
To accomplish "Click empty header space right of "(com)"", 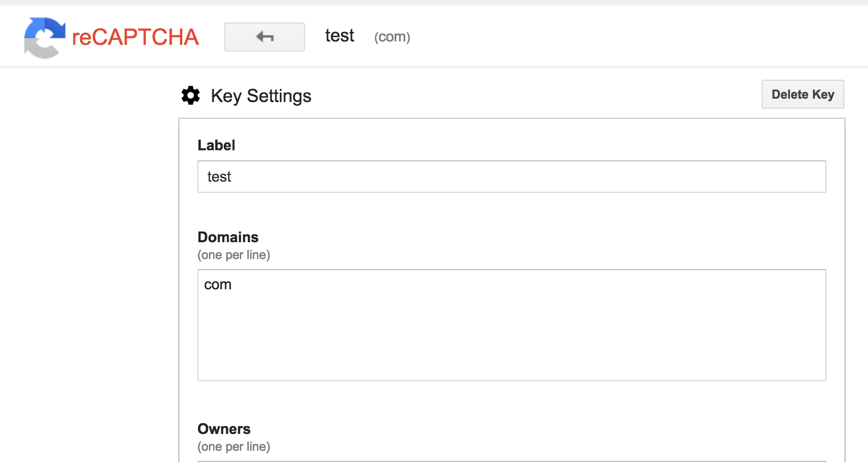I will pos(617,37).
